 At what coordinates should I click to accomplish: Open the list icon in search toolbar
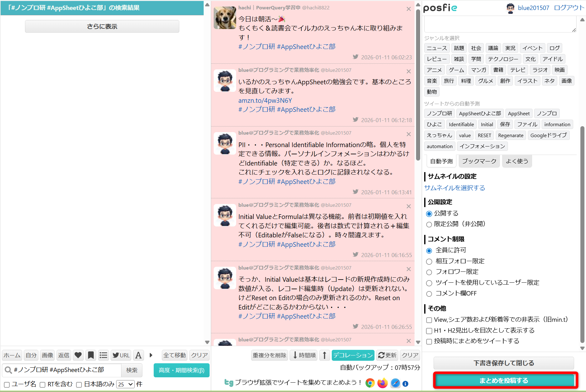103,355
